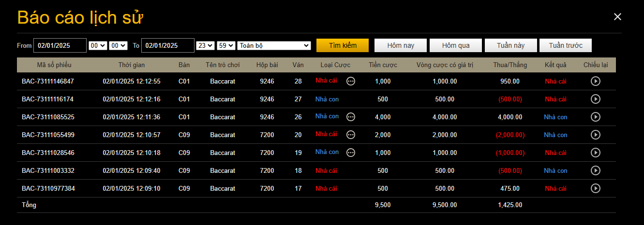Image resolution: width=644 pixels, height=225 pixels.
Task: Click the From date input field
Action: pos(60,45)
